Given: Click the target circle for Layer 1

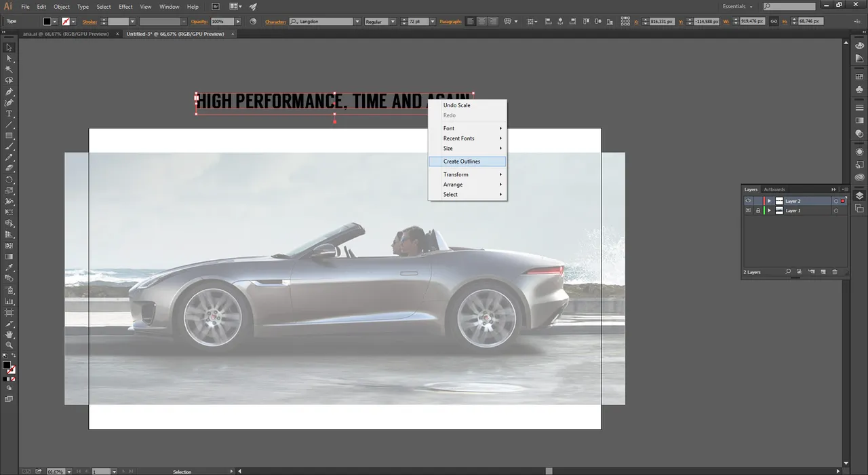Looking at the screenshot, I should (835, 210).
